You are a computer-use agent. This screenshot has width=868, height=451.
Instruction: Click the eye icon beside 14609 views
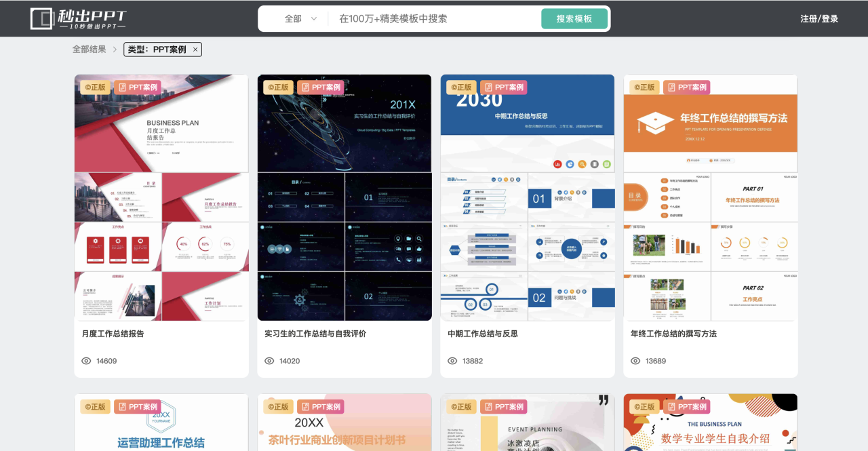coord(86,361)
